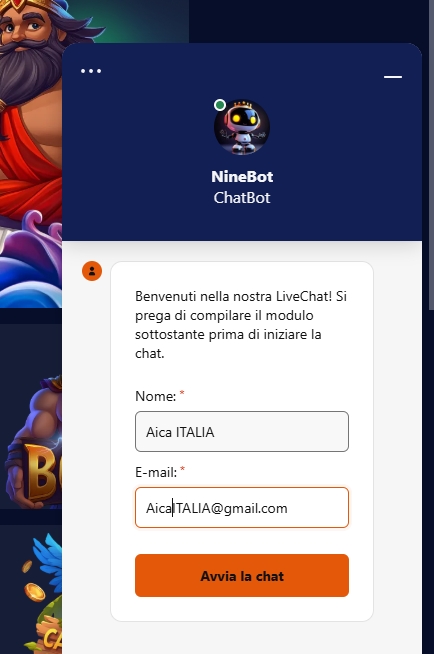Click the page scrollbar on right edge
This screenshot has height=654, width=434.
(x=431, y=154)
